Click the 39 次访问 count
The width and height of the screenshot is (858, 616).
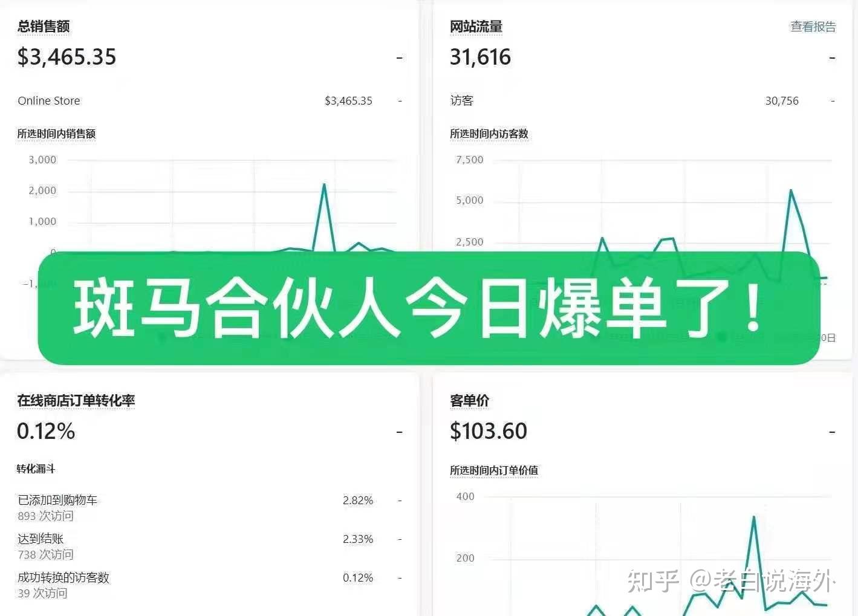42,594
